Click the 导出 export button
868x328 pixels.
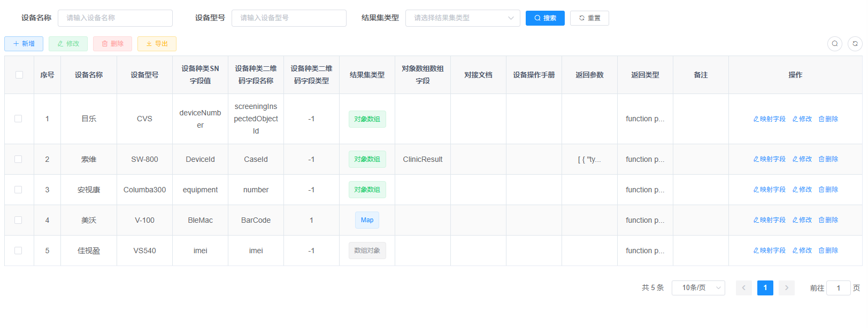coord(157,44)
